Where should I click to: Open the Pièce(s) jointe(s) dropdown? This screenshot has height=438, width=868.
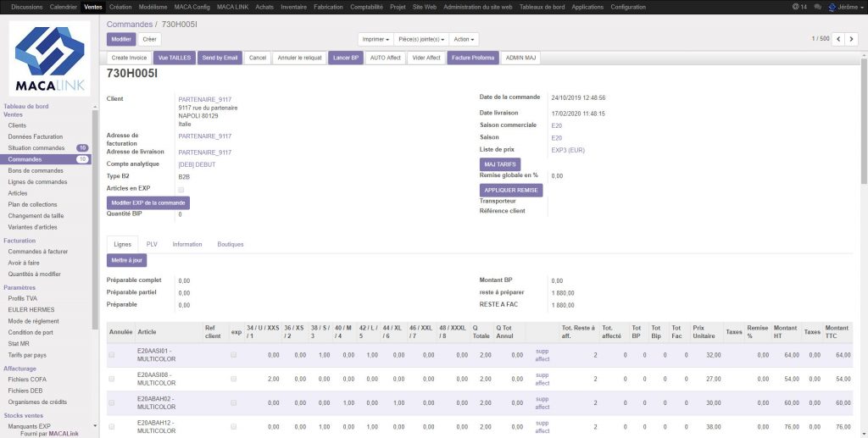(x=421, y=39)
